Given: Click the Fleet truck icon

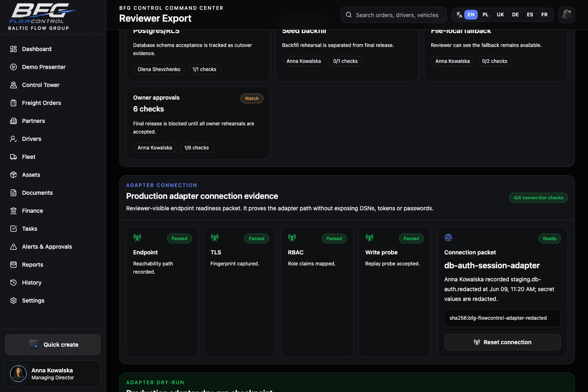Looking at the screenshot, I should pyautogui.click(x=13, y=157).
